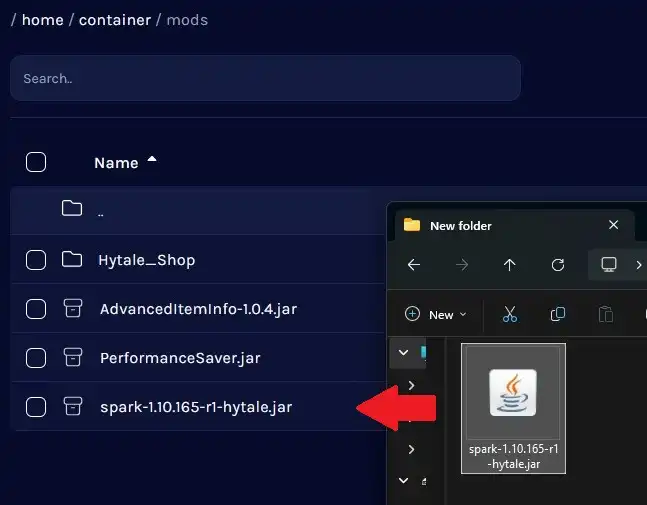Click the Java icon of the spark jar file

point(513,392)
